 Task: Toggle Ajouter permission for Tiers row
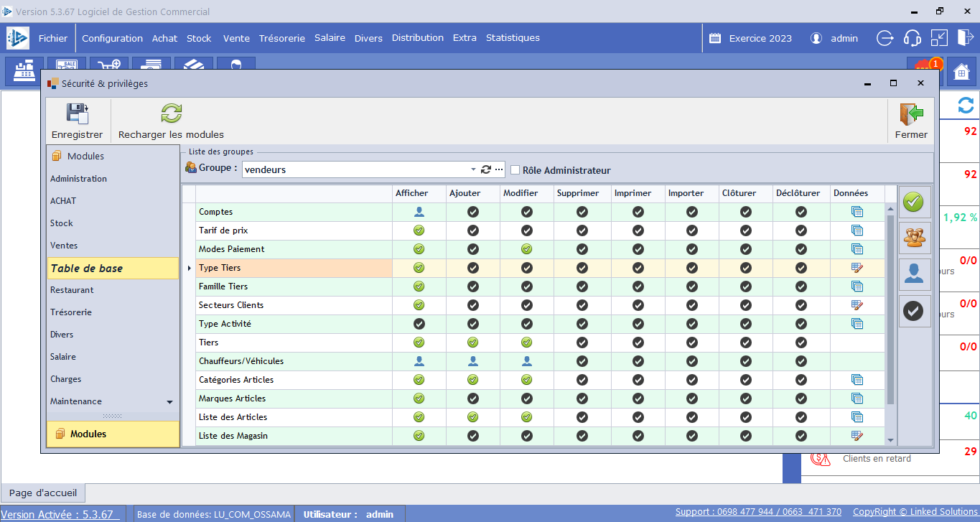[x=472, y=342]
